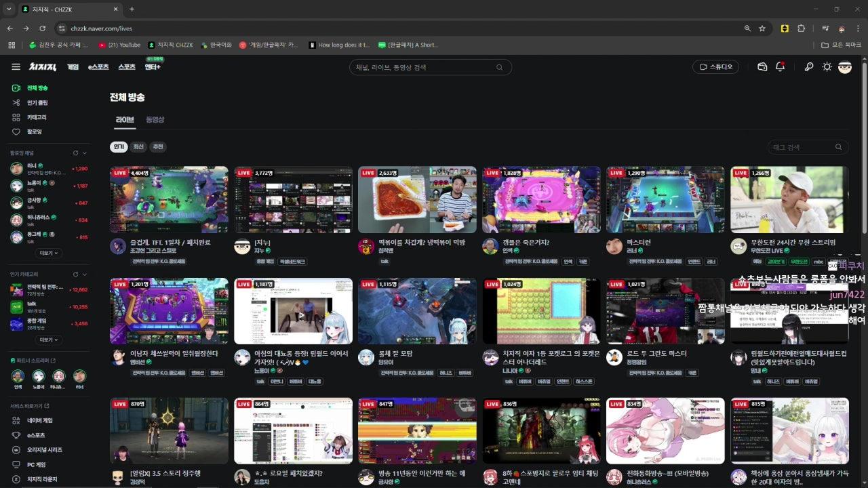The image size is (868, 488).
Task: Refresh the 인기 카테고리 list
Action: point(75,274)
